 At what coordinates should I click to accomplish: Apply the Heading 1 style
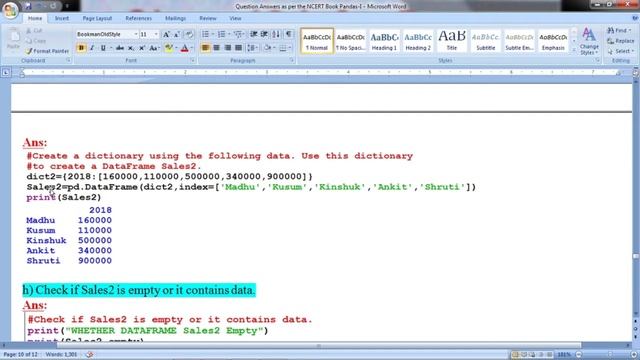tap(384, 40)
